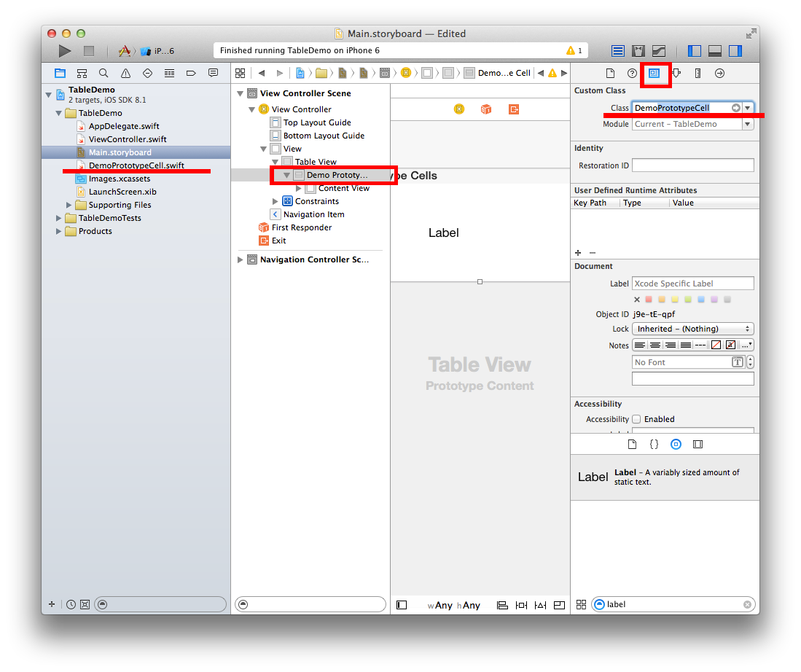Open LaunchScreen.xib file
This screenshot has height=672, width=801.
click(122, 192)
